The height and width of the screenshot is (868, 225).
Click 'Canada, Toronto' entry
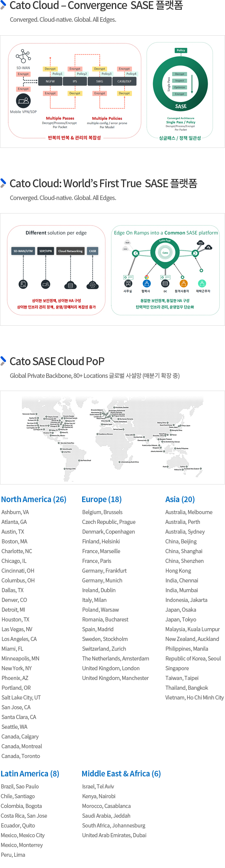click(x=21, y=756)
